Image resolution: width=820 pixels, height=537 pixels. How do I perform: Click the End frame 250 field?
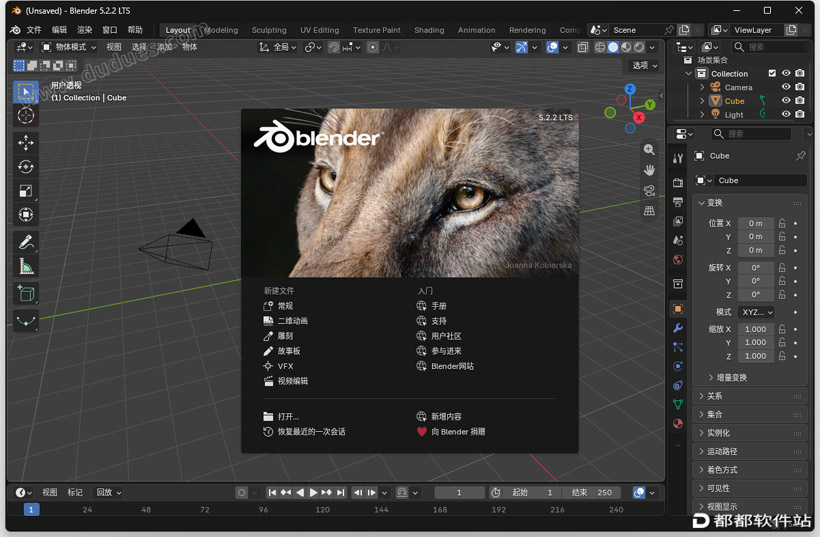pos(591,493)
